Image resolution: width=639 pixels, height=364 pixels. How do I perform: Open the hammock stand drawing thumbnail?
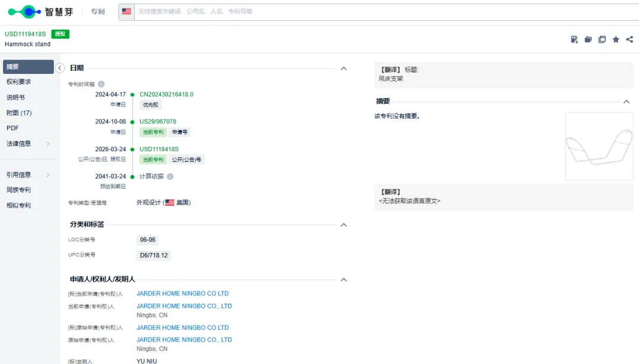click(x=599, y=147)
